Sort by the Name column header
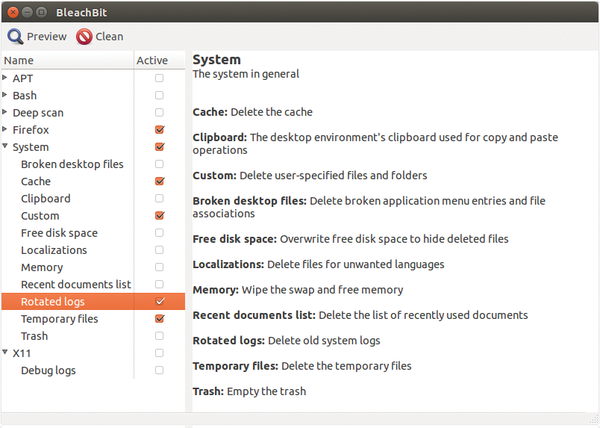Viewport: 600px width, 428px height. click(x=67, y=60)
